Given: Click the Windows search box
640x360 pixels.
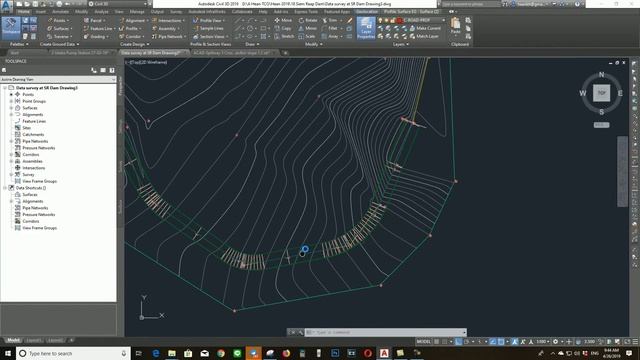Looking at the screenshot, I should coord(73,353).
